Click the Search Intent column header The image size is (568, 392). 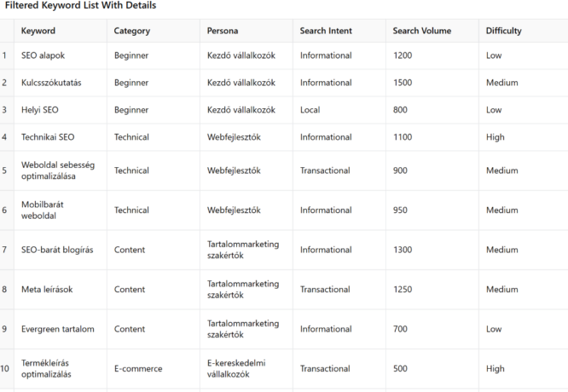(326, 31)
